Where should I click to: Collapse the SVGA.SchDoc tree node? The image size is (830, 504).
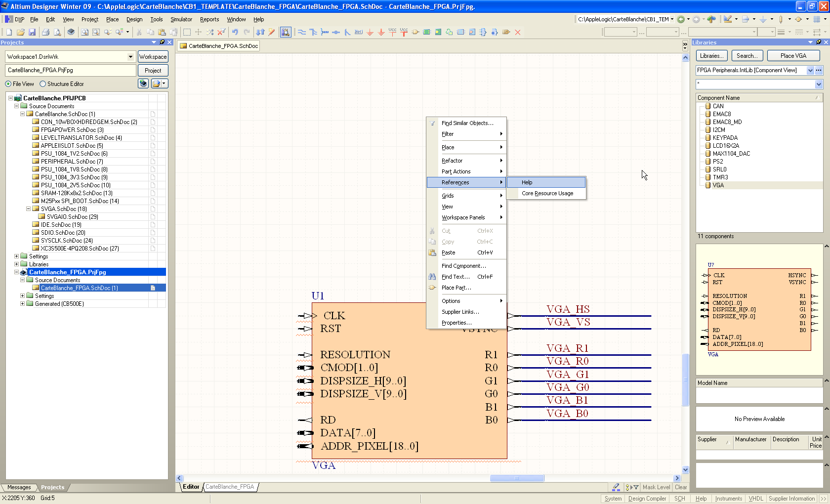click(28, 209)
